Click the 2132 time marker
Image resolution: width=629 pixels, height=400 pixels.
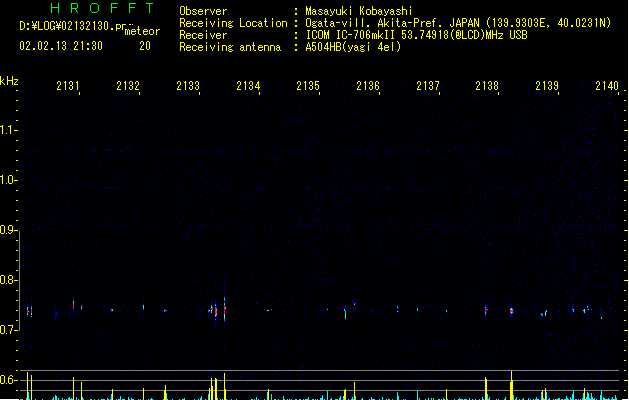point(128,85)
